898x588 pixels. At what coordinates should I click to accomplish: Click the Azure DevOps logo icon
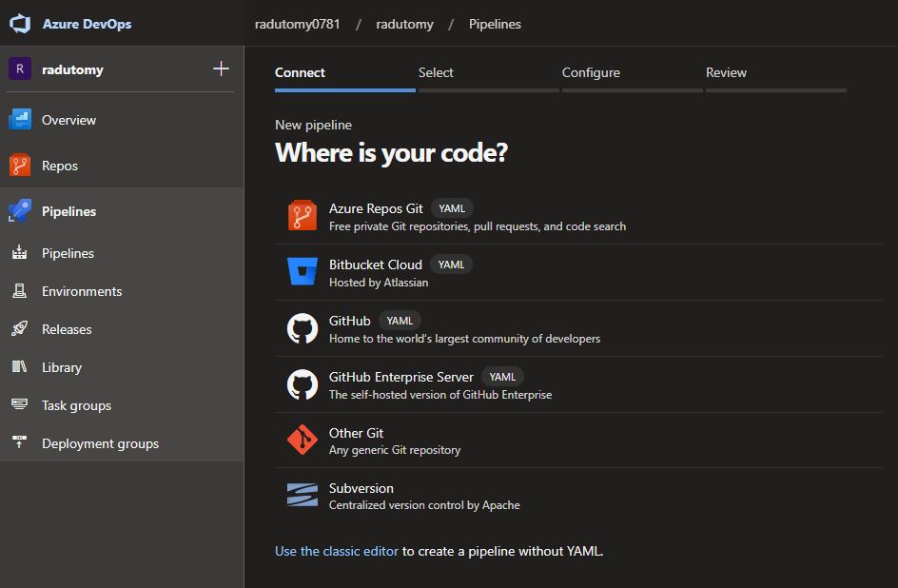(x=19, y=24)
